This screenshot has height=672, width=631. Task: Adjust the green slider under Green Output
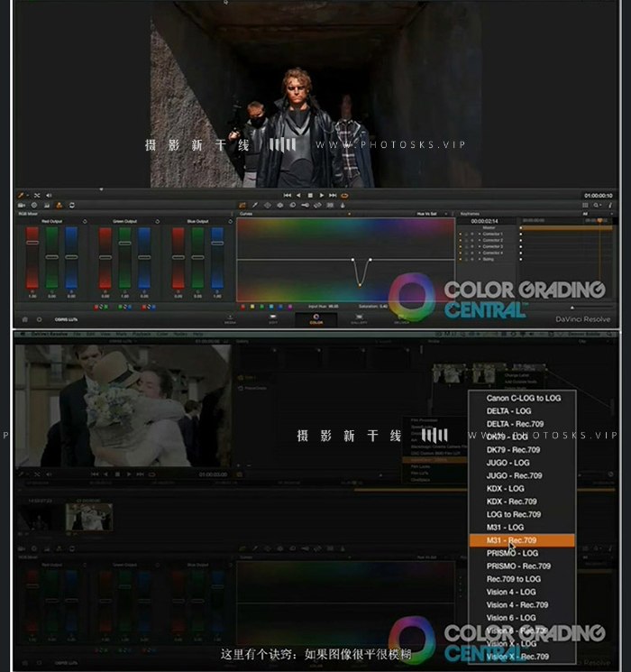coord(124,243)
